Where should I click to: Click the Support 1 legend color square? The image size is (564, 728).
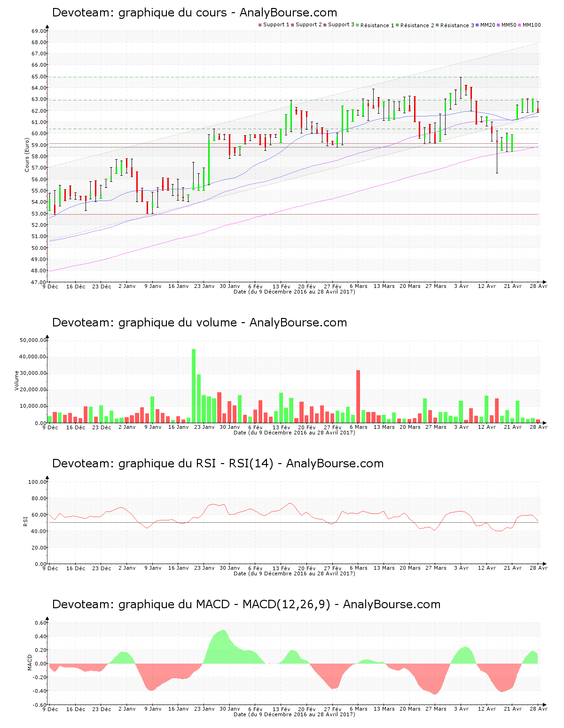click(x=260, y=25)
